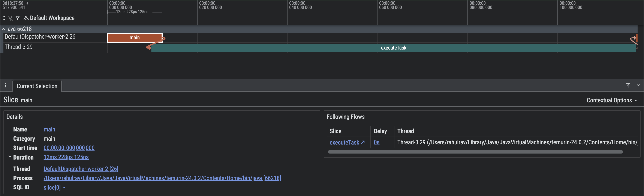644x196 pixels.
Task: Collapse the Duration row via its chevron
Action: click(10, 157)
